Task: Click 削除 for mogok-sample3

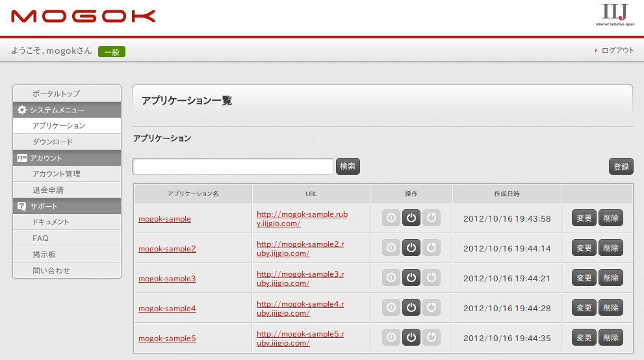Action: (x=611, y=278)
